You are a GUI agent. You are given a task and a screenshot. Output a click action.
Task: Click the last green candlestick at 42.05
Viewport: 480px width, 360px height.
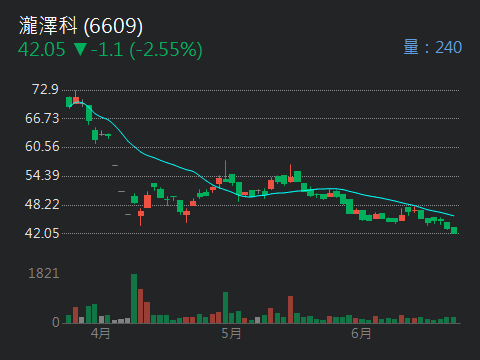tap(454, 230)
